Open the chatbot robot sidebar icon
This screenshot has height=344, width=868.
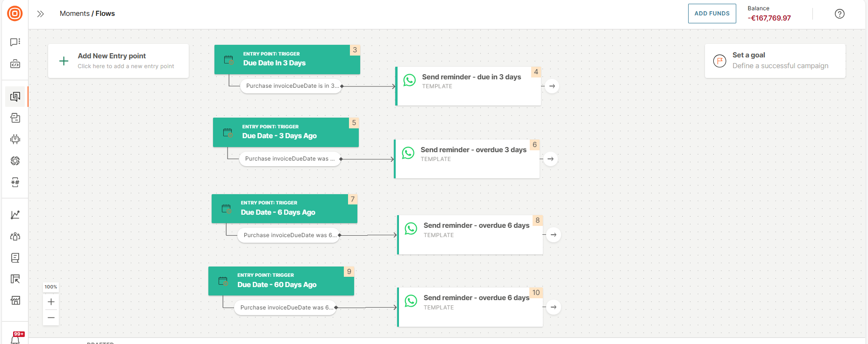(x=15, y=139)
